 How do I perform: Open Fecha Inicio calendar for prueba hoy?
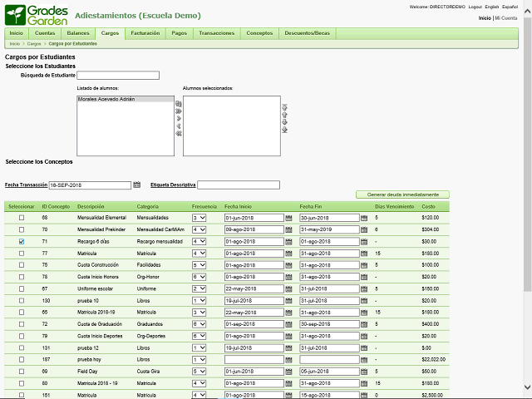(288, 360)
